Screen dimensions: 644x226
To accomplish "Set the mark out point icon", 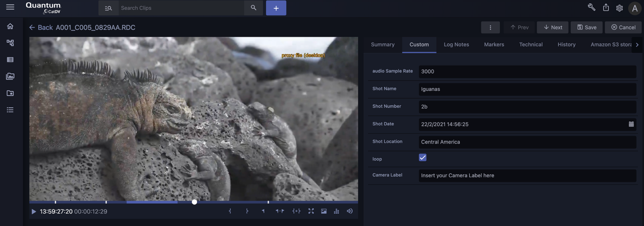I will 247,211.
